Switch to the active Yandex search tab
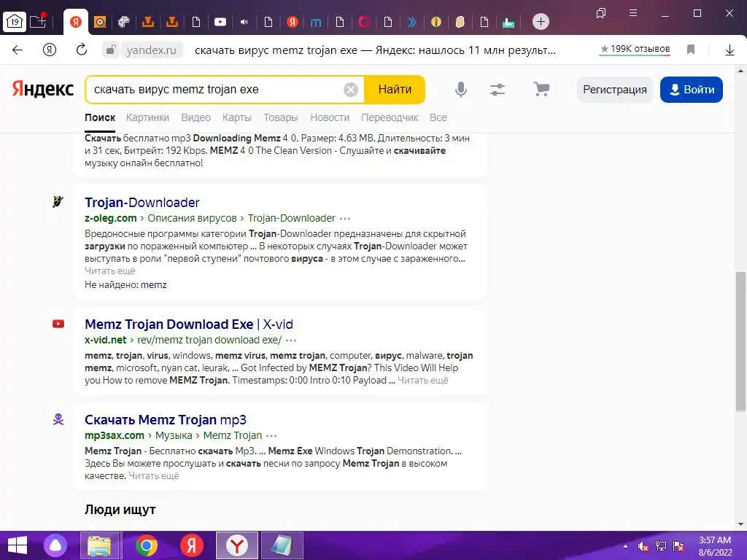This screenshot has height=560, width=747. coord(76,22)
